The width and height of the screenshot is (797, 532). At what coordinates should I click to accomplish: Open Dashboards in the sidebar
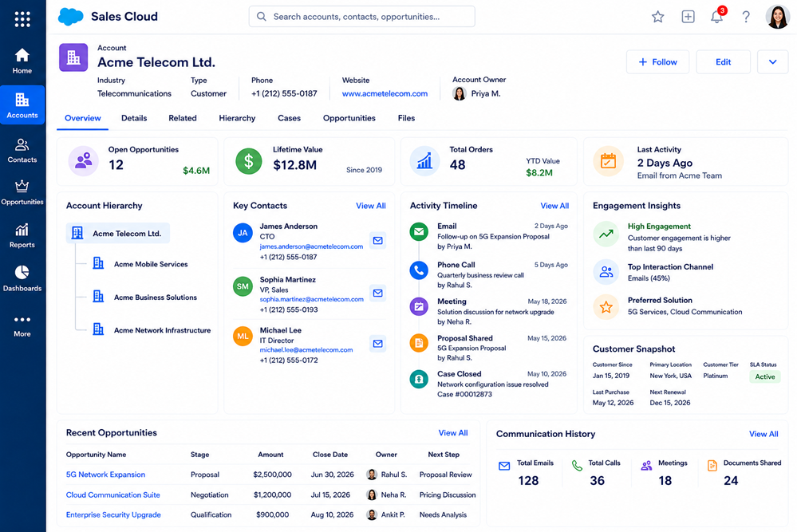tap(22, 278)
